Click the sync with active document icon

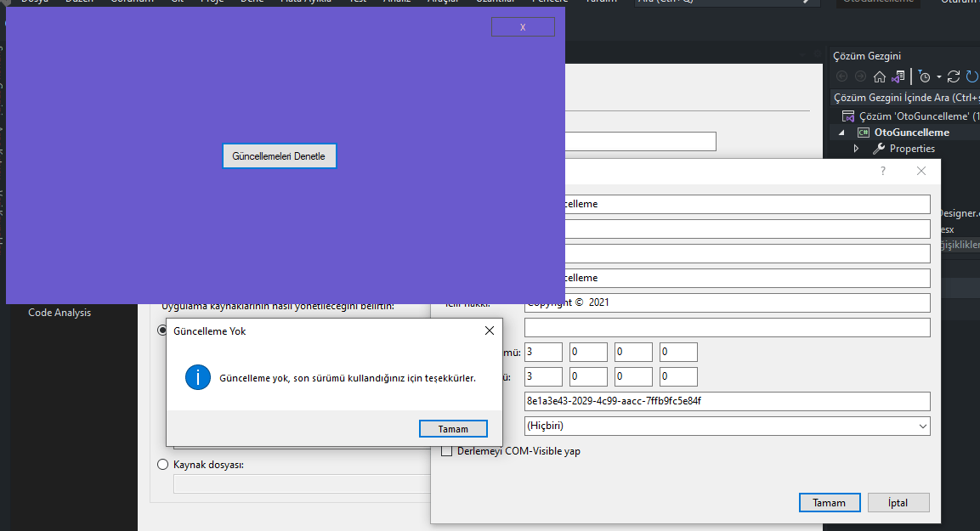953,76
